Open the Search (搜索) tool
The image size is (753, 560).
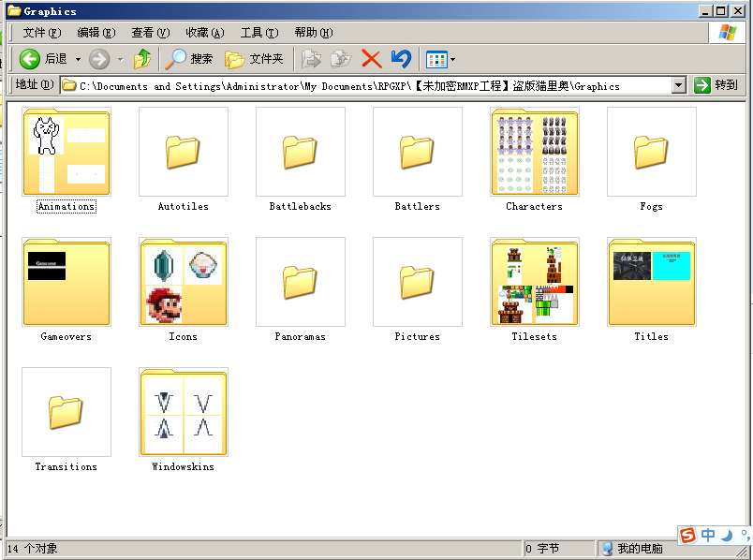pos(189,59)
